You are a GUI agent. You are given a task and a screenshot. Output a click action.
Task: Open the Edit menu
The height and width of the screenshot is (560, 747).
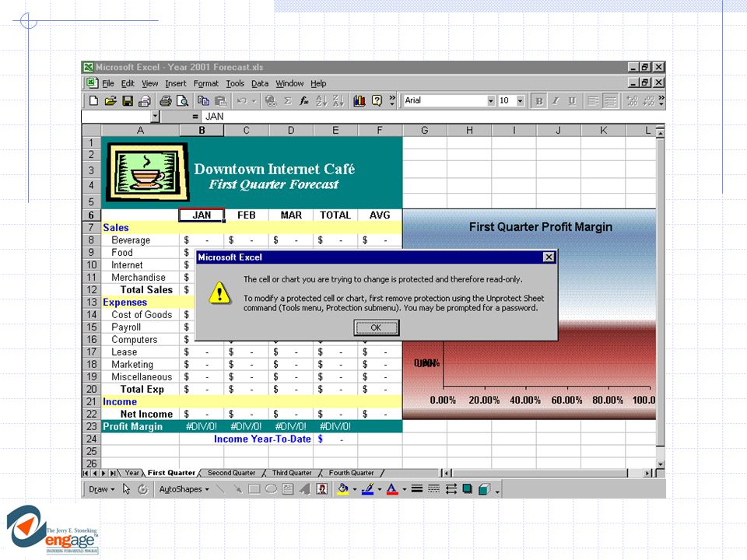[x=128, y=83]
